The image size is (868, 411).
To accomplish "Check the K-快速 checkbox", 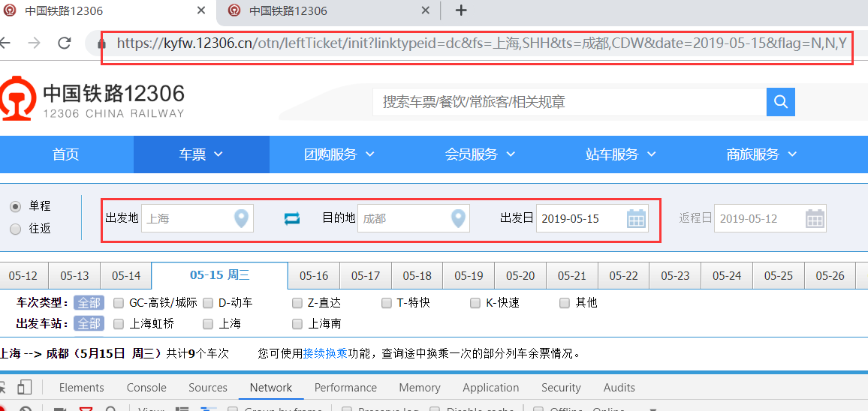I will pyautogui.click(x=475, y=303).
